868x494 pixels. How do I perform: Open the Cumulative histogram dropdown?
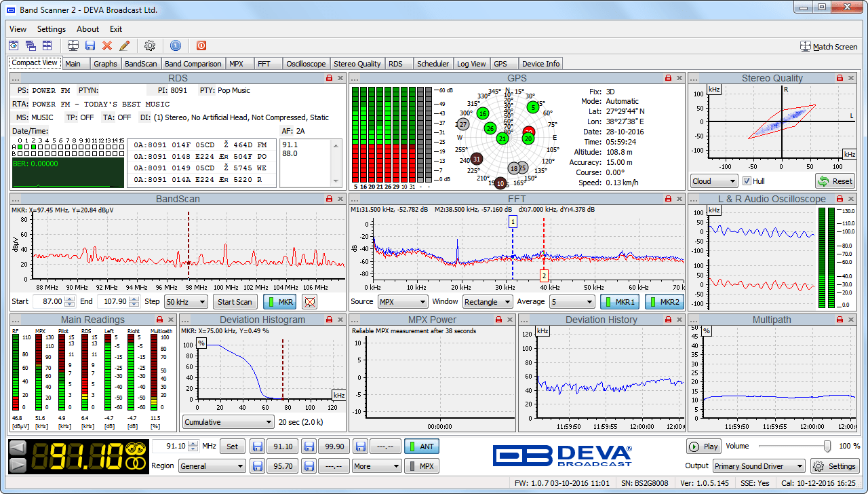[x=228, y=422]
